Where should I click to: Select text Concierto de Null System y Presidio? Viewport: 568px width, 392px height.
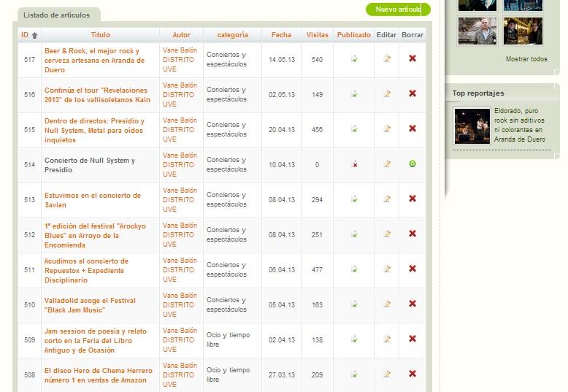click(x=90, y=165)
